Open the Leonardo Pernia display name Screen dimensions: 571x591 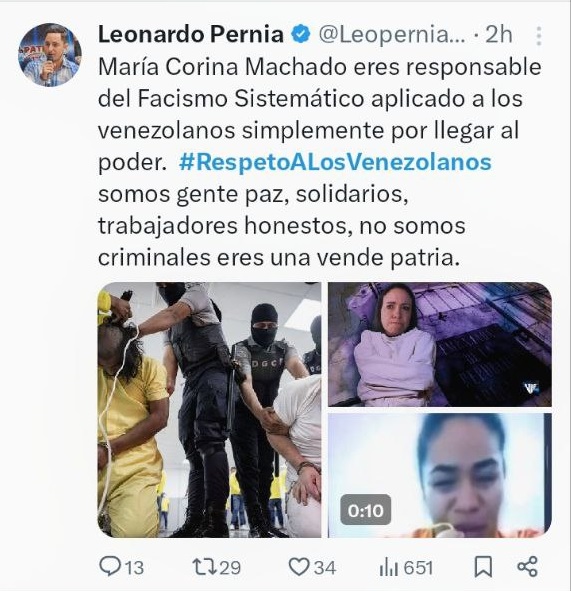[x=191, y=34]
